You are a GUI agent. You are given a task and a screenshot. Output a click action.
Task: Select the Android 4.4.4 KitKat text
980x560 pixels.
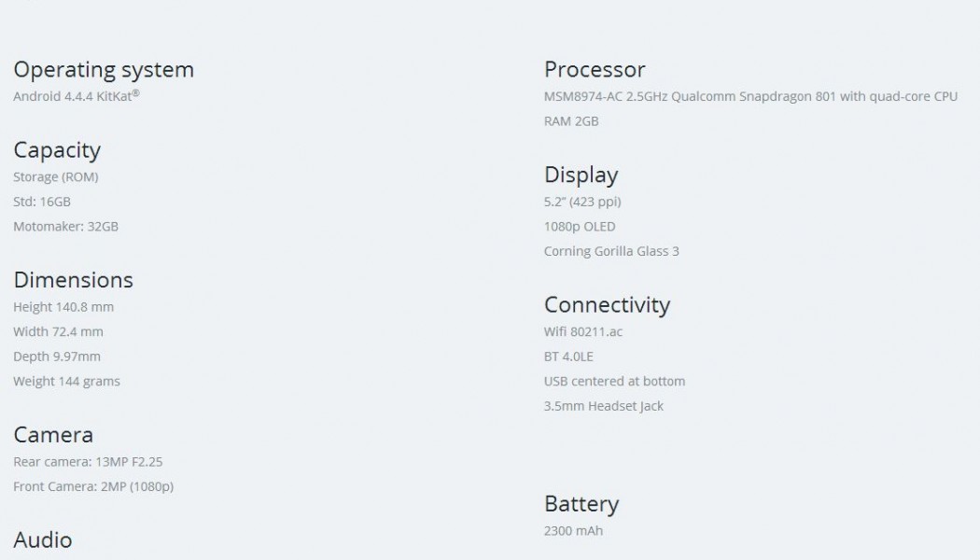point(76,96)
